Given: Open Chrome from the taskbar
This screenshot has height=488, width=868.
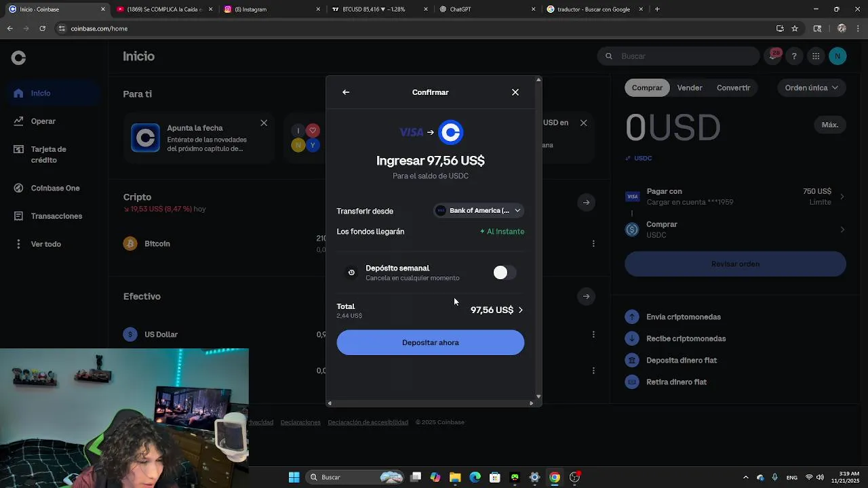Looking at the screenshot, I should 555,477.
